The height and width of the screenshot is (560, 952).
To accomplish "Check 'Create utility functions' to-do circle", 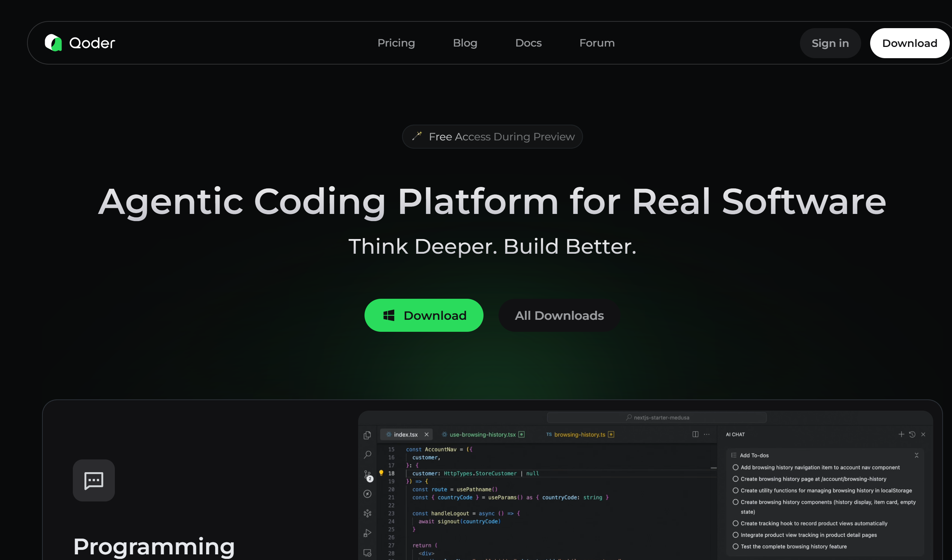I will tap(735, 491).
